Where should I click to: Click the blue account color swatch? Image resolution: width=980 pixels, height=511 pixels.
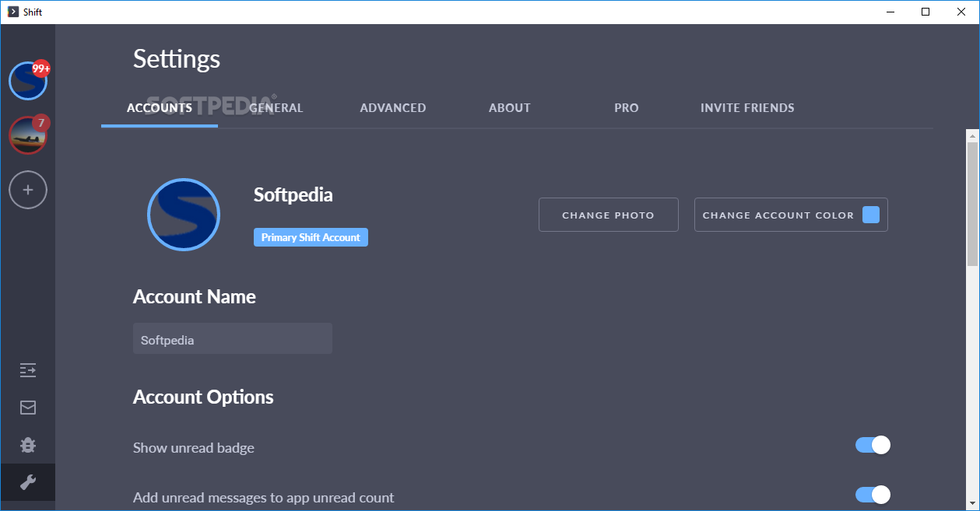click(871, 215)
